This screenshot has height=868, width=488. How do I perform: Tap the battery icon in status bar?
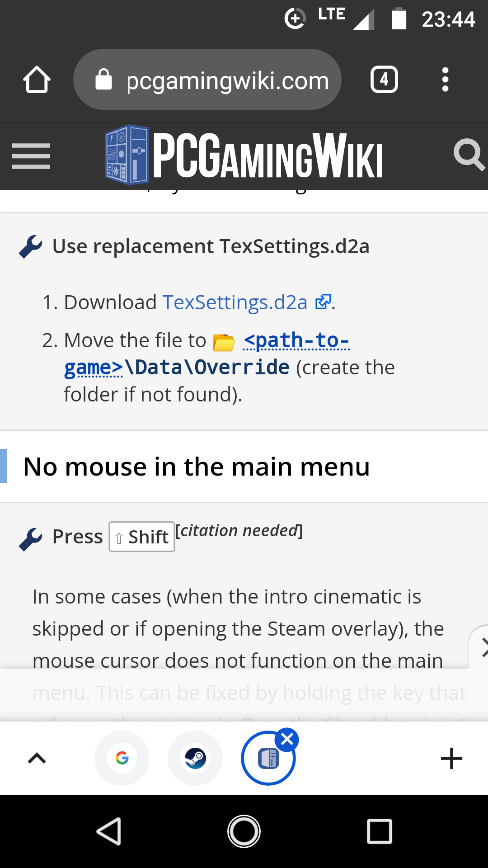pos(399,19)
